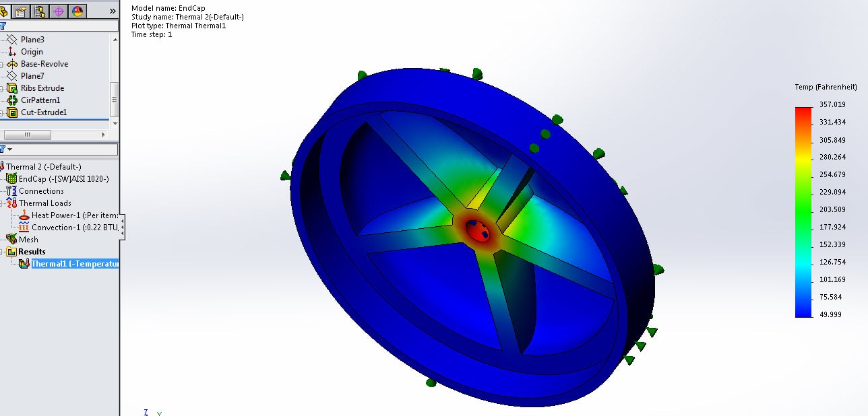Image resolution: width=868 pixels, height=416 pixels.
Task: Open the DimXpertManager crosshair tab
Action: (59, 11)
